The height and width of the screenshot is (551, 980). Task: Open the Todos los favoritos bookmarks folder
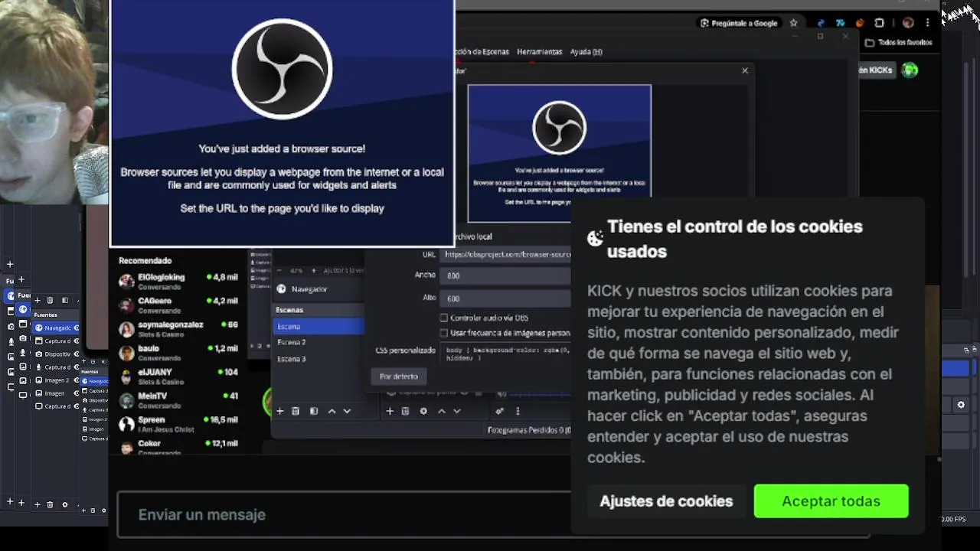(899, 43)
